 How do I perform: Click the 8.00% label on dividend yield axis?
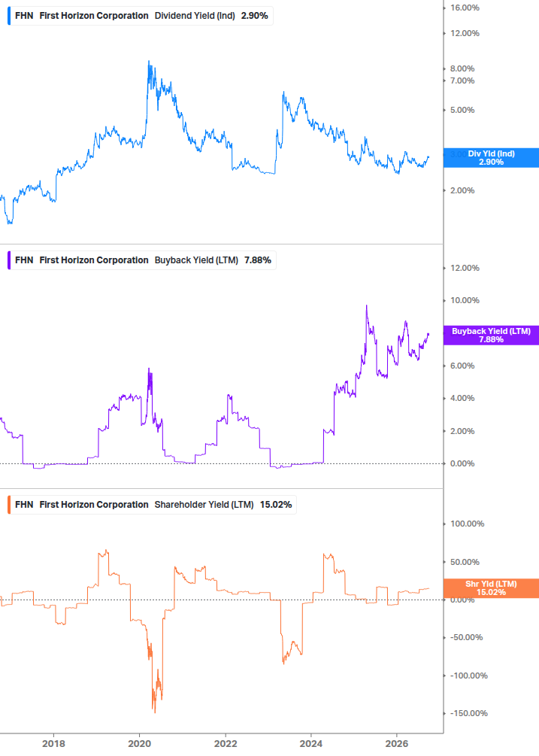tap(462, 68)
